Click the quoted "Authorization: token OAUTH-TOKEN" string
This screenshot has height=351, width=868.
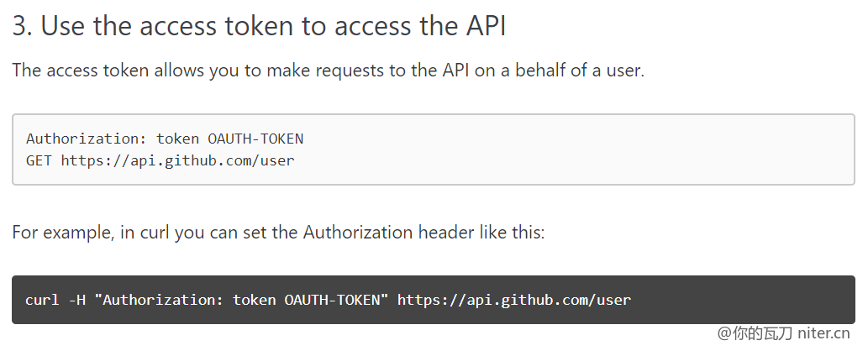pyautogui.click(x=242, y=300)
